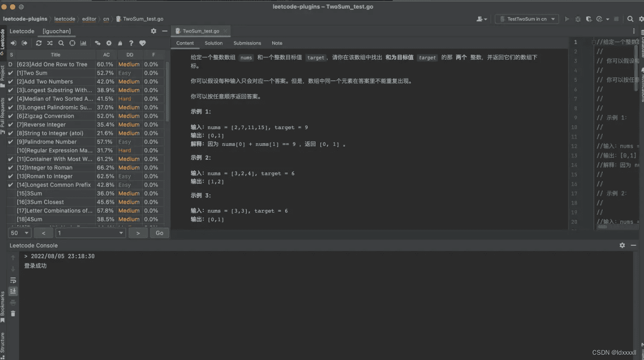Image resolution: width=644 pixels, height=360 pixels.
Task: Select the [iguochan] tab in Leetcode panel
Action: tap(56, 31)
